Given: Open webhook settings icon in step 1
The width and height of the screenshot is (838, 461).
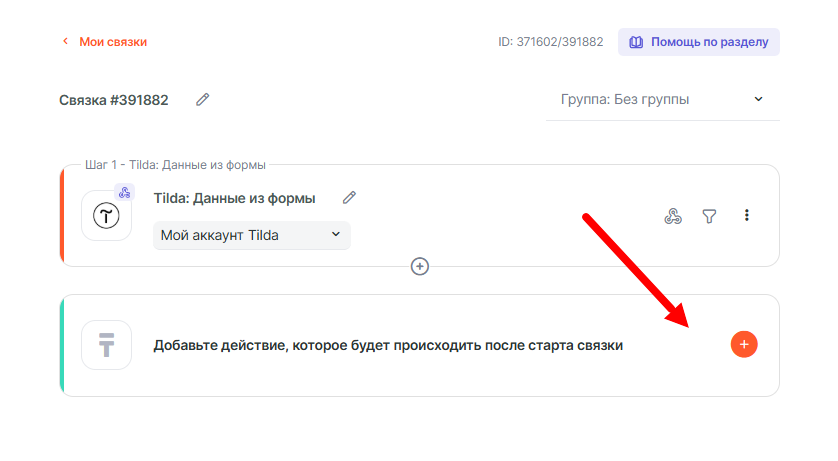Looking at the screenshot, I should coord(673,216).
